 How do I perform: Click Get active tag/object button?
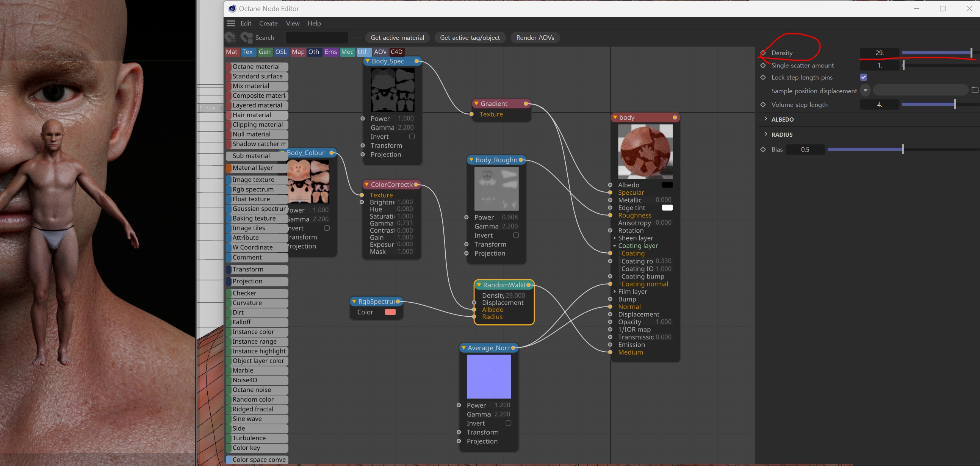(x=470, y=37)
